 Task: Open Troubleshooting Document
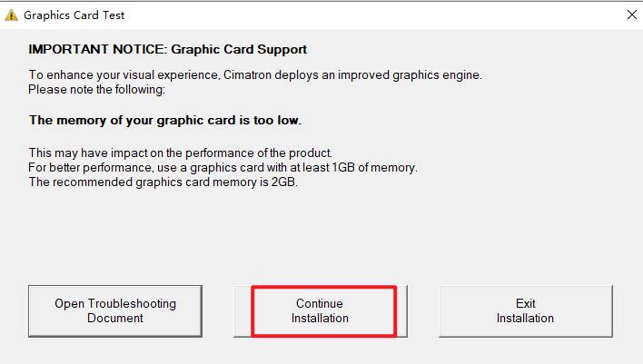coord(115,310)
